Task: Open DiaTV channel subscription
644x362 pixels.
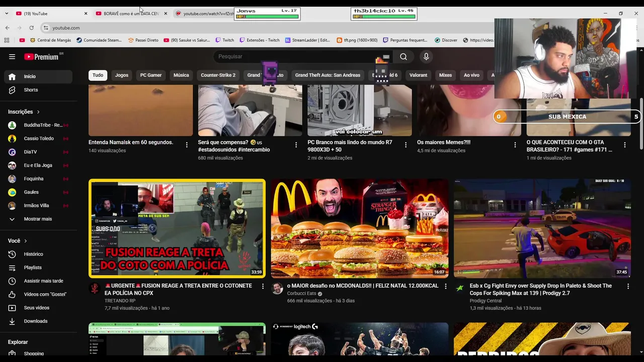Action: point(38,152)
